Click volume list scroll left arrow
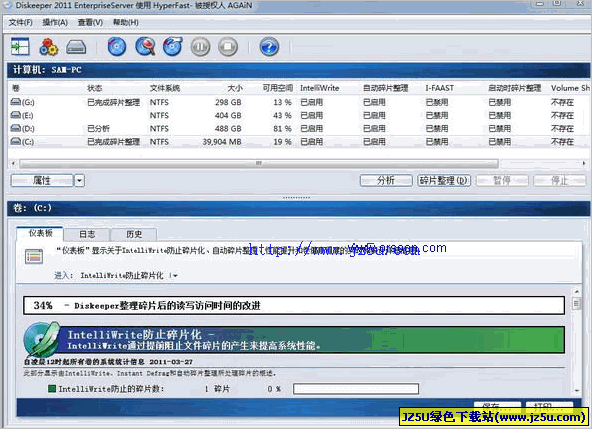 [14, 164]
